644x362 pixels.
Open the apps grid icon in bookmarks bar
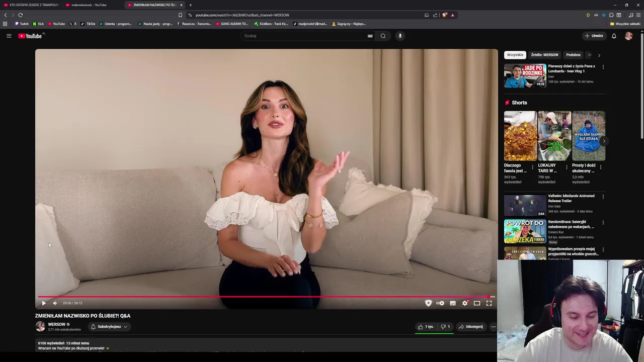[x=5, y=24]
